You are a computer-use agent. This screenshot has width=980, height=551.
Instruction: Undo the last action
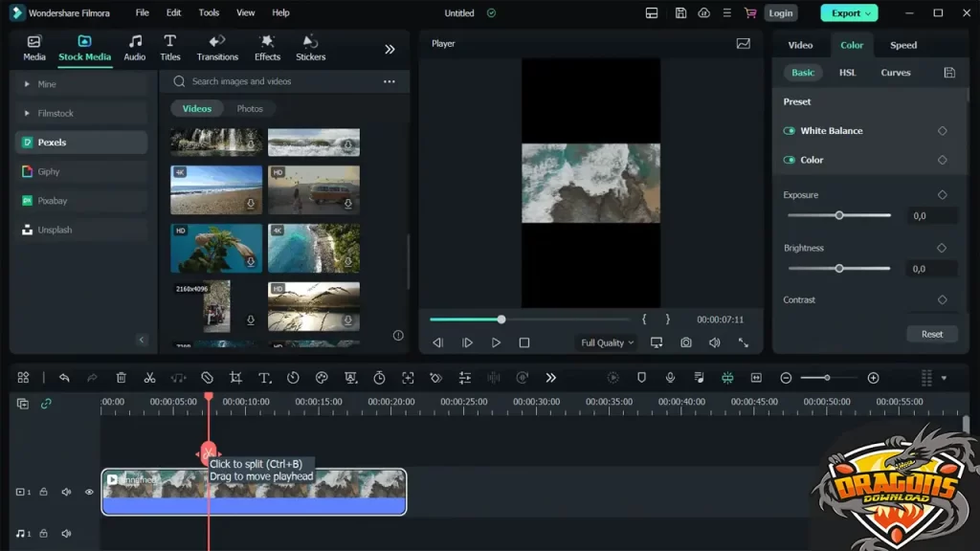[x=63, y=377]
